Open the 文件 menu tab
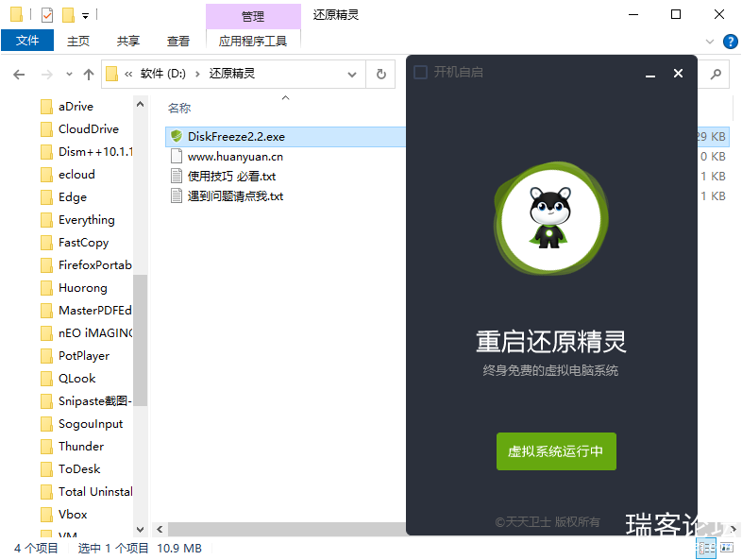Image resolution: width=742 pixels, height=560 pixels. [27, 41]
